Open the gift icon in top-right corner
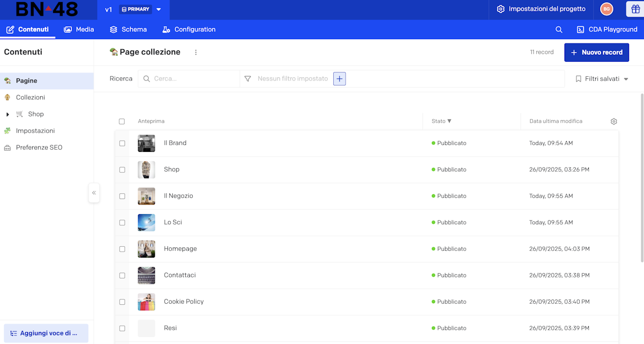 pyautogui.click(x=635, y=9)
